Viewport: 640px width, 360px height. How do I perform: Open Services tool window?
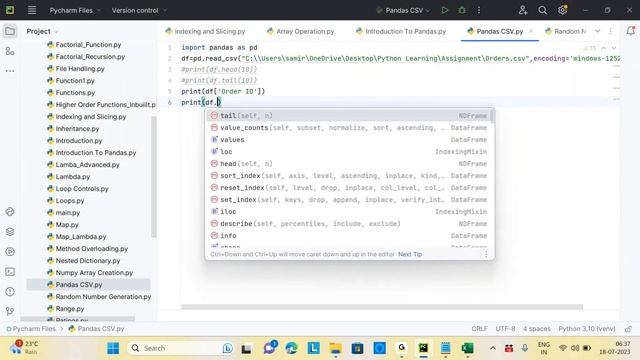10,251
